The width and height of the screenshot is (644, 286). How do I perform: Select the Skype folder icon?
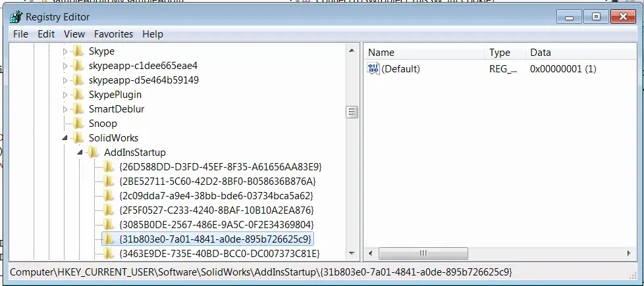coord(78,51)
